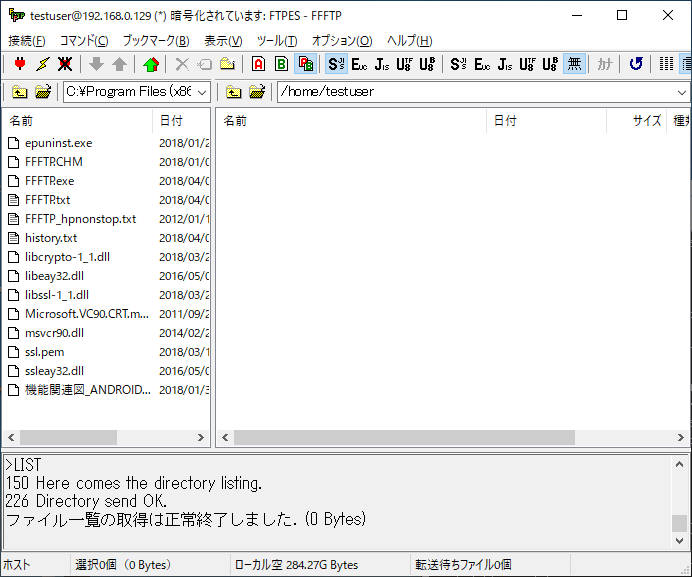692x577 pixels.
Task: Open the 表示(V) menu
Action: tap(223, 41)
